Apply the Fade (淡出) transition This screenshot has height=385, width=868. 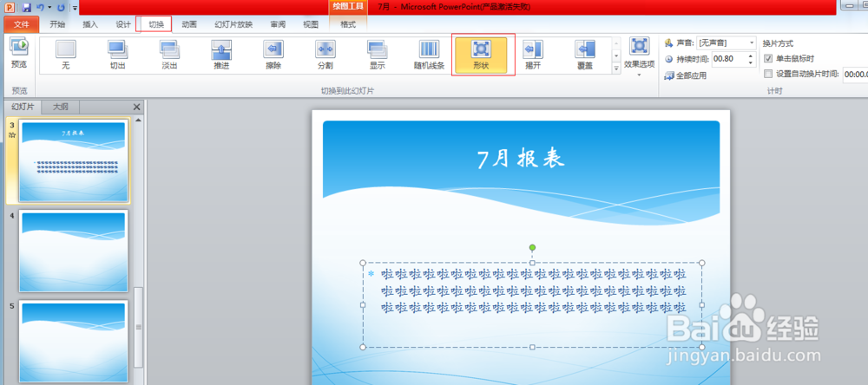click(169, 55)
